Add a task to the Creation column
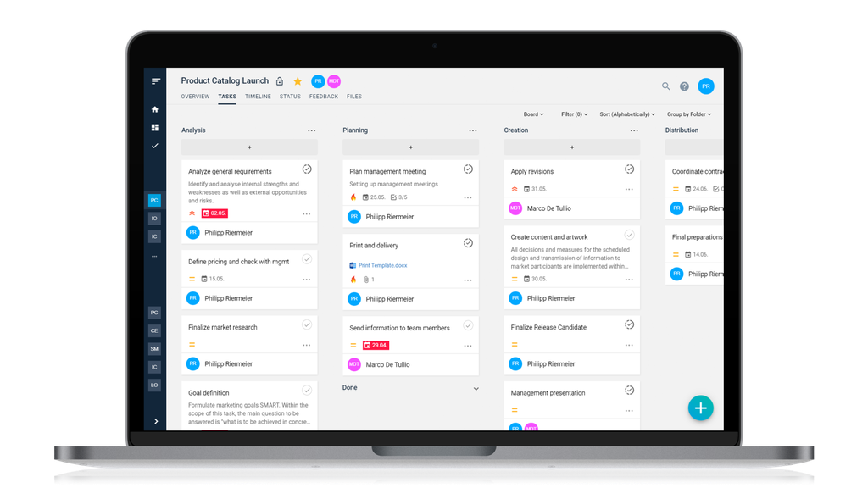Viewport: 868px width, 499px height. [572, 147]
